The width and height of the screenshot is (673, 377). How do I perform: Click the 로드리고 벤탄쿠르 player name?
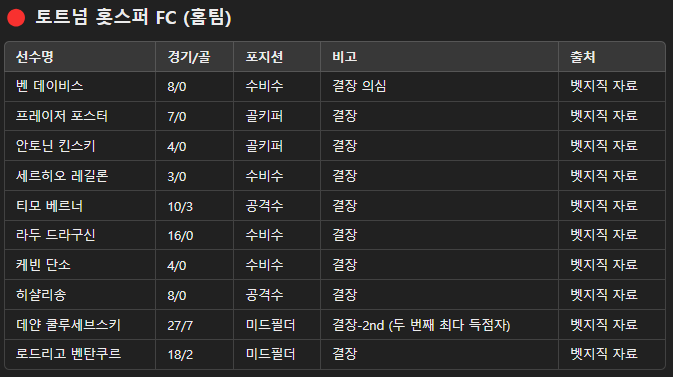coord(68,354)
